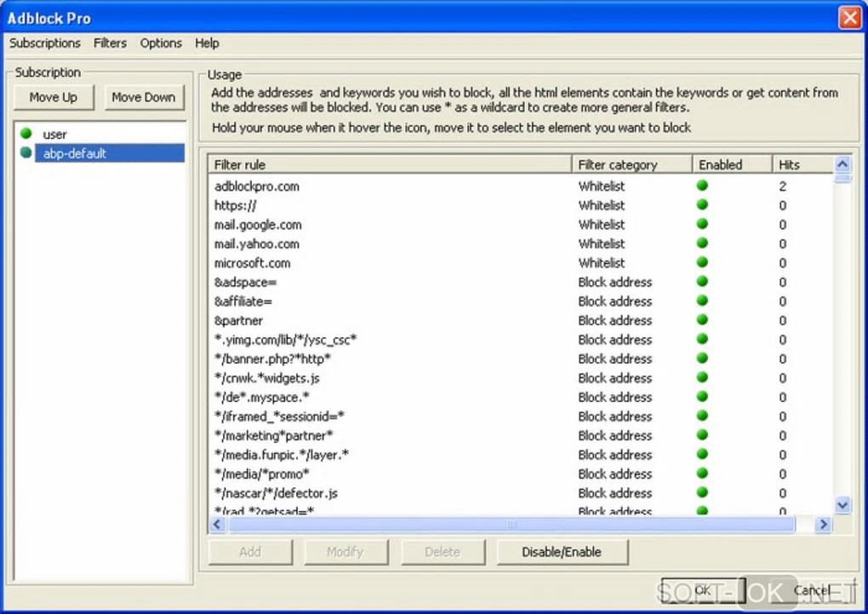Click enabled dot for */media/*promo*

point(702,473)
